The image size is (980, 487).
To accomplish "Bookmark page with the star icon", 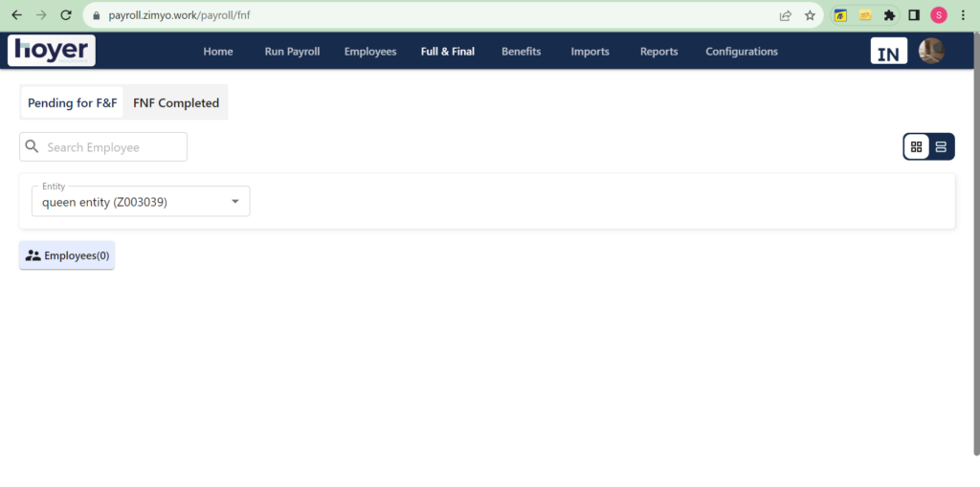I will tap(810, 15).
